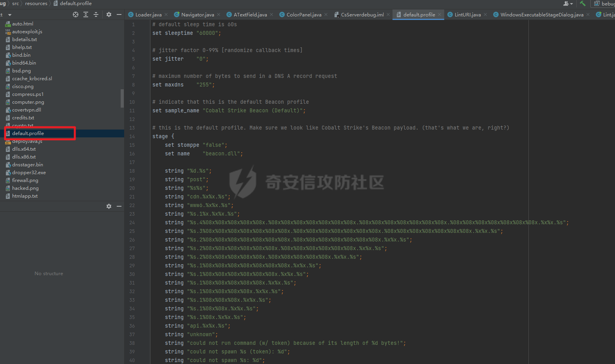
Task: Close the WindowsExecutableStageDialog.java tab
Action: pos(588,15)
